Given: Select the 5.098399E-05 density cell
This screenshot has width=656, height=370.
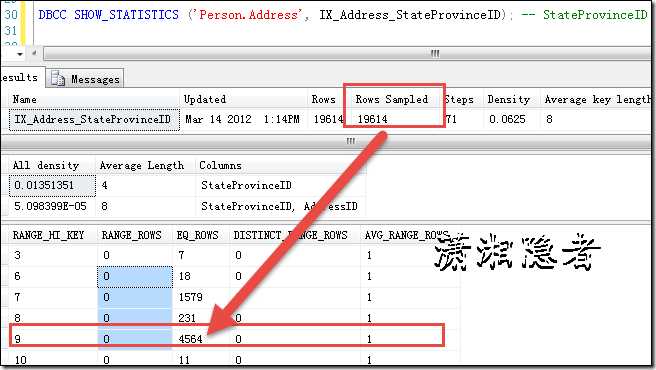Looking at the screenshot, I should [x=52, y=206].
